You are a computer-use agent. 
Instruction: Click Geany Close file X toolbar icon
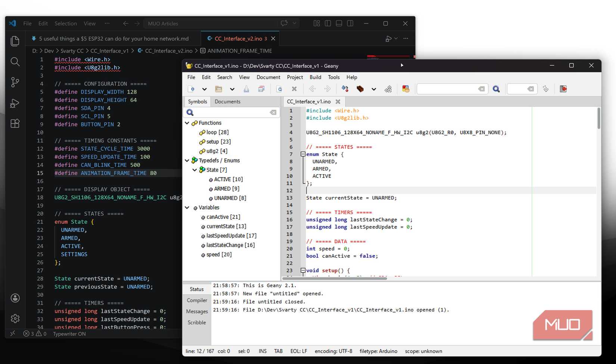pyautogui.click(x=294, y=89)
